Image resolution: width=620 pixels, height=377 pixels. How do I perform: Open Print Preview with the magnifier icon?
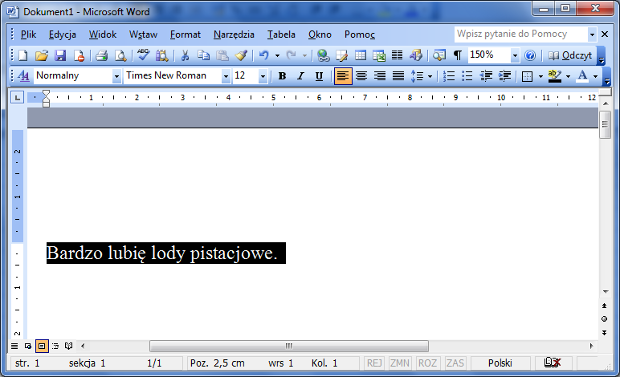[x=120, y=55]
